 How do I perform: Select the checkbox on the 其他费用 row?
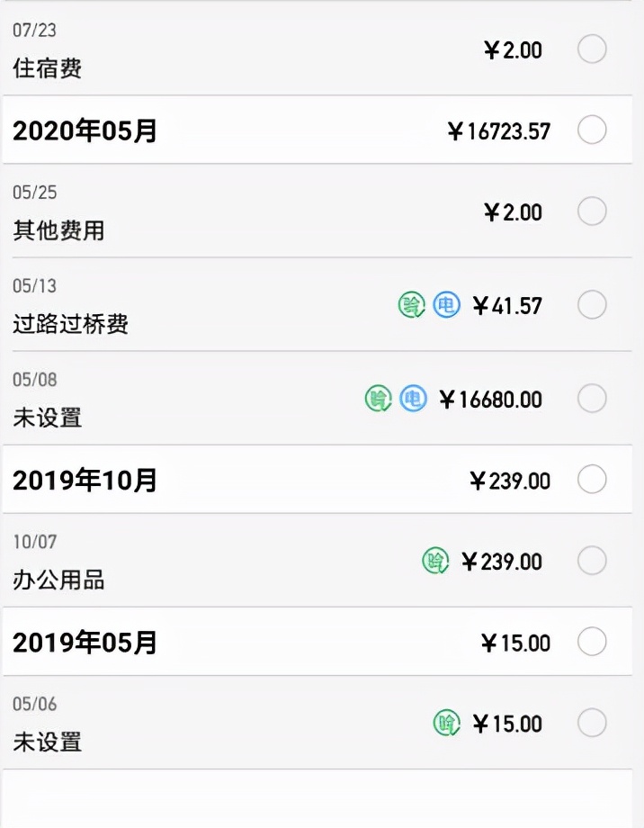pyautogui.click(x=593, y=211)
